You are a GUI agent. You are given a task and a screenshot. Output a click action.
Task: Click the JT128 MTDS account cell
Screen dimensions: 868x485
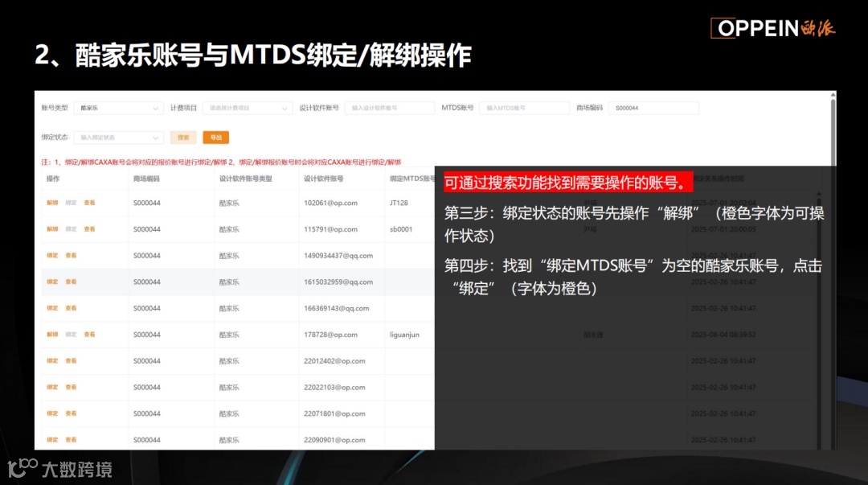[399, 203]
